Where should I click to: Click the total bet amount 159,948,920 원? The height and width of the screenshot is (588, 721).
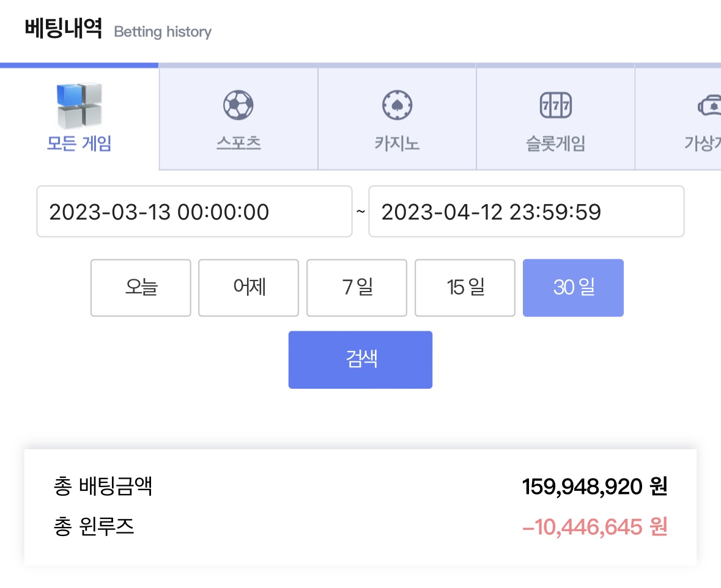[x=594, y=487]
